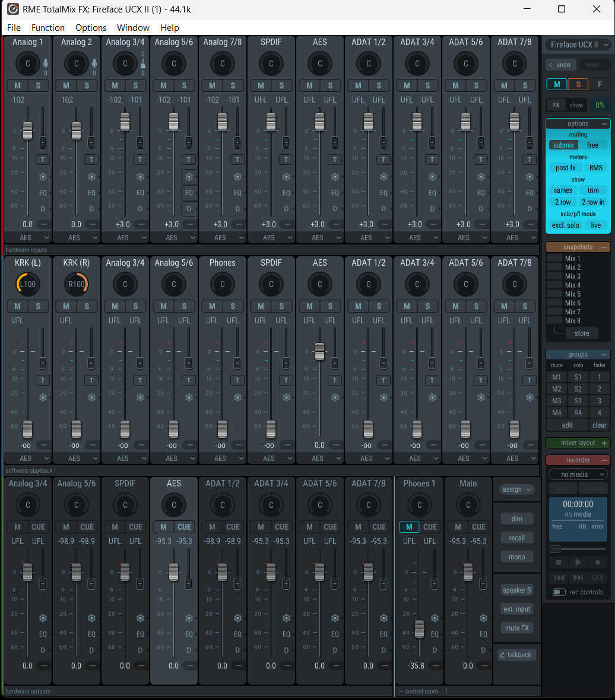
Task: Open settings gear on AES software playback channel
Action: [335, 397]
